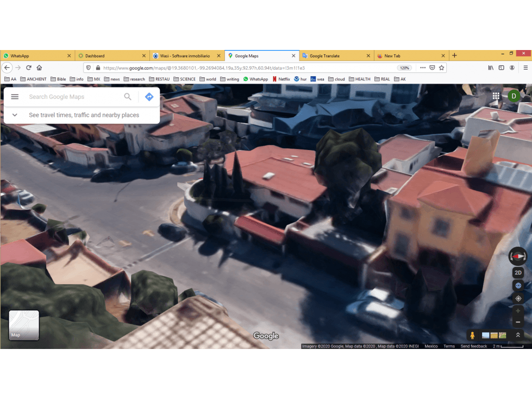This screenshot has width=532, height=399.
Task: Go forward with the browser forward arrow
Action: pos(18,68)
